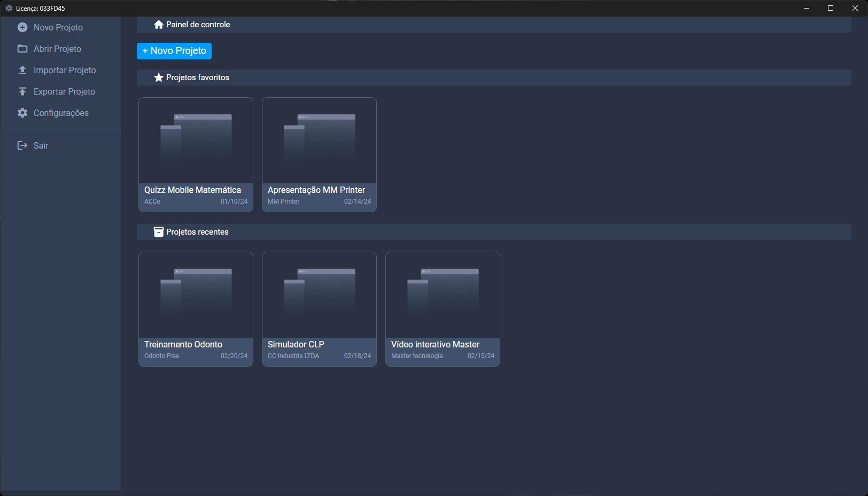Click the Exportar Projeto export icon

tap(22, 91)
